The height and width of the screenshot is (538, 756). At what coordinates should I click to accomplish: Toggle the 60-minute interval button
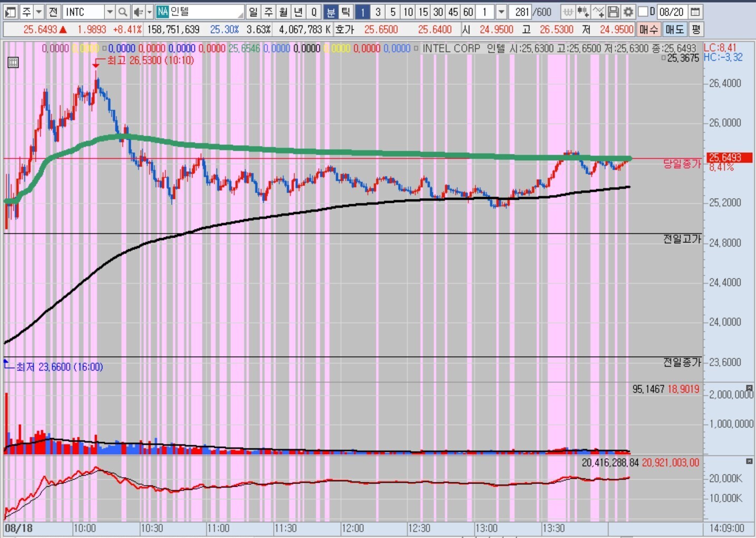pos(468,12)
